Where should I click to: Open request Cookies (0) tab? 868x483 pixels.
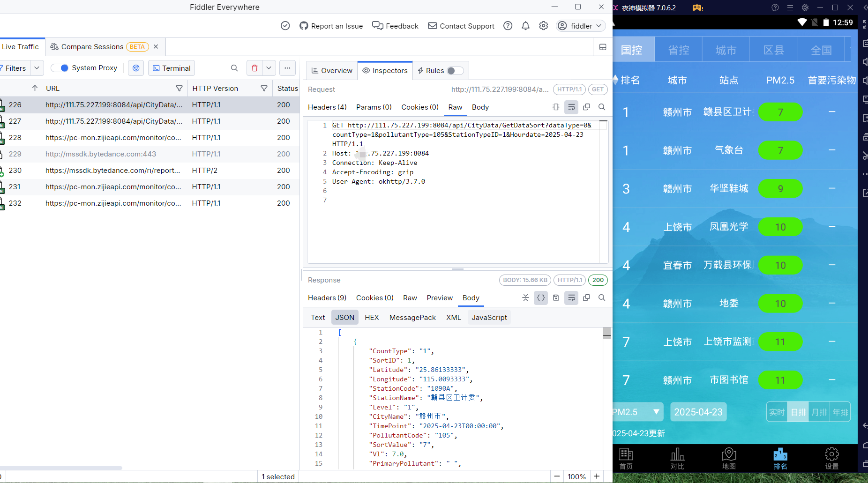(x=420, y=107)
